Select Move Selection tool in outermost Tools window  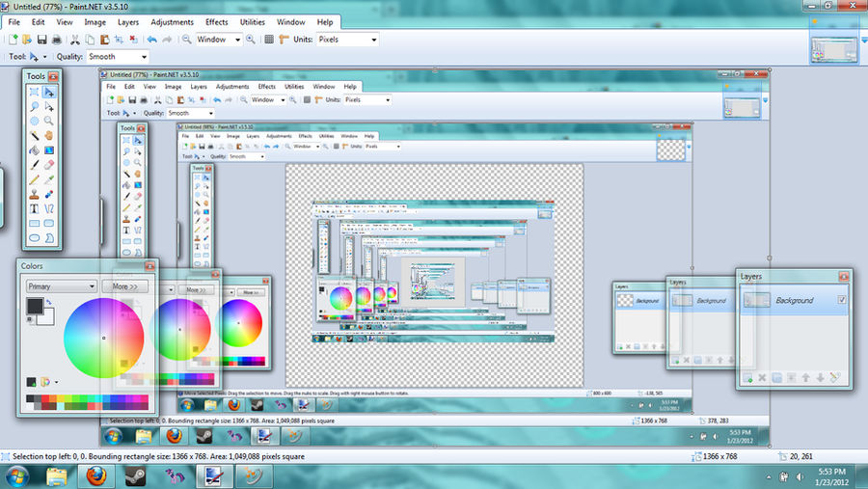pos(49,106)
